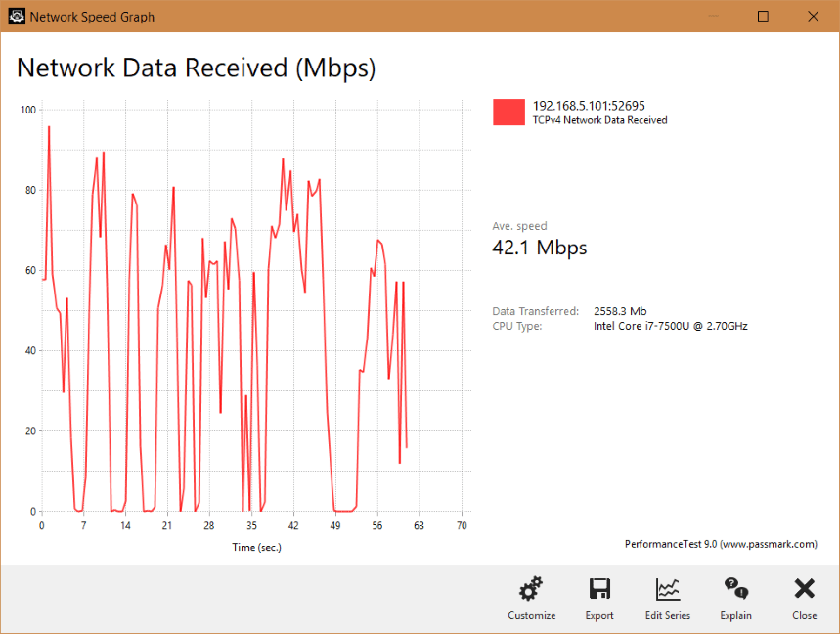Click the 21 tick on the time axis
This screenshot has width=840, height=634.
point(167,525)
